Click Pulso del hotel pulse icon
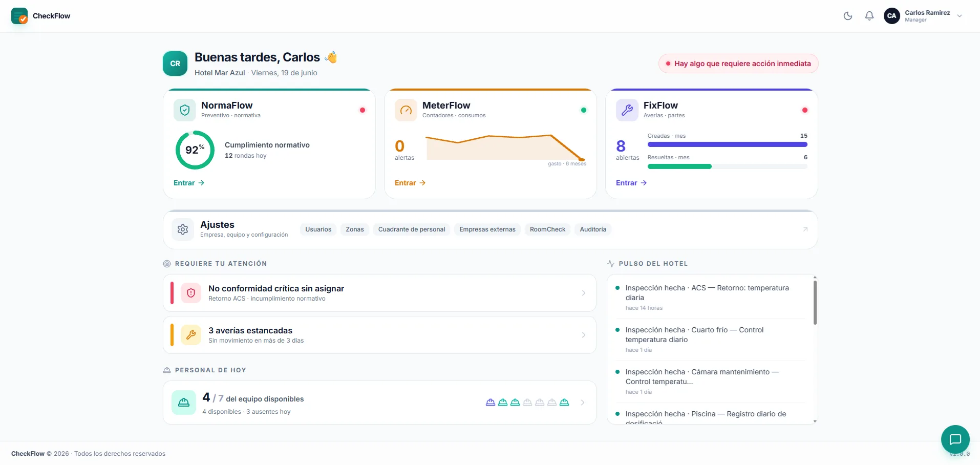 [611, 264]
